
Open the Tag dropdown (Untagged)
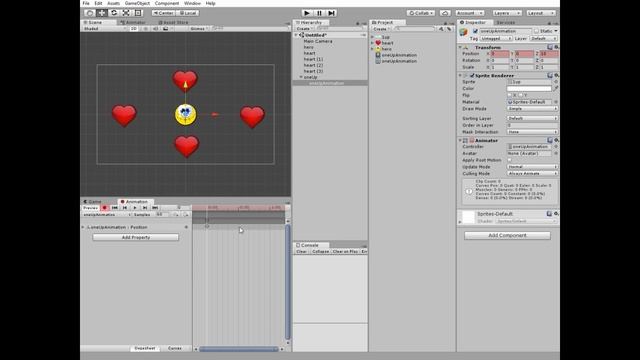[x=496, y=38]
